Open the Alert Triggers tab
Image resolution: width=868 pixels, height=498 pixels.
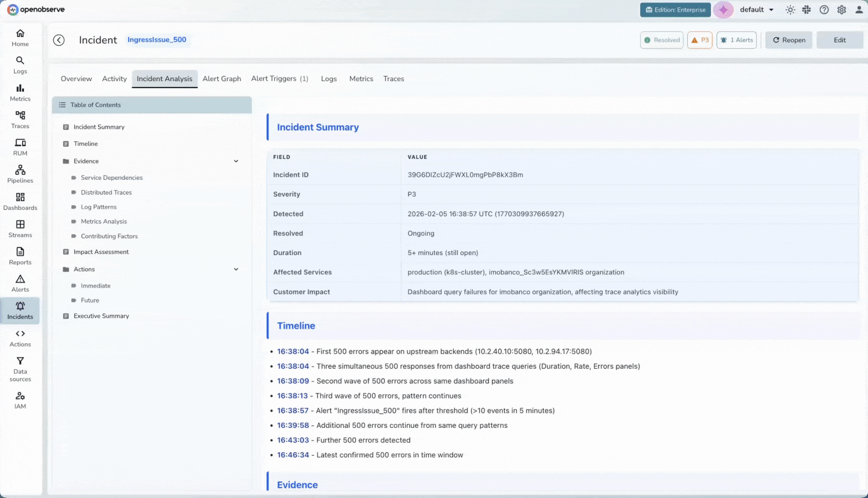click(x=279, y=78)
